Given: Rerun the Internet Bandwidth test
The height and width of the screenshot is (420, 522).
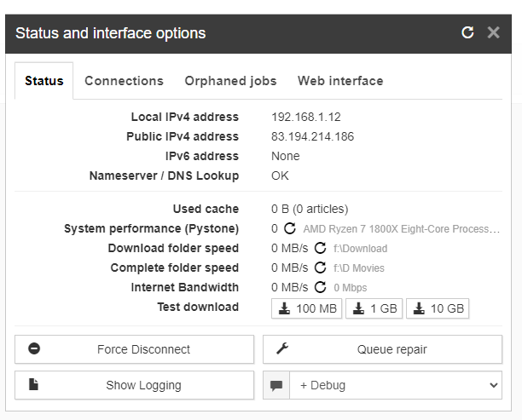Looking at the screenshot, I should (x=320, y=287).
